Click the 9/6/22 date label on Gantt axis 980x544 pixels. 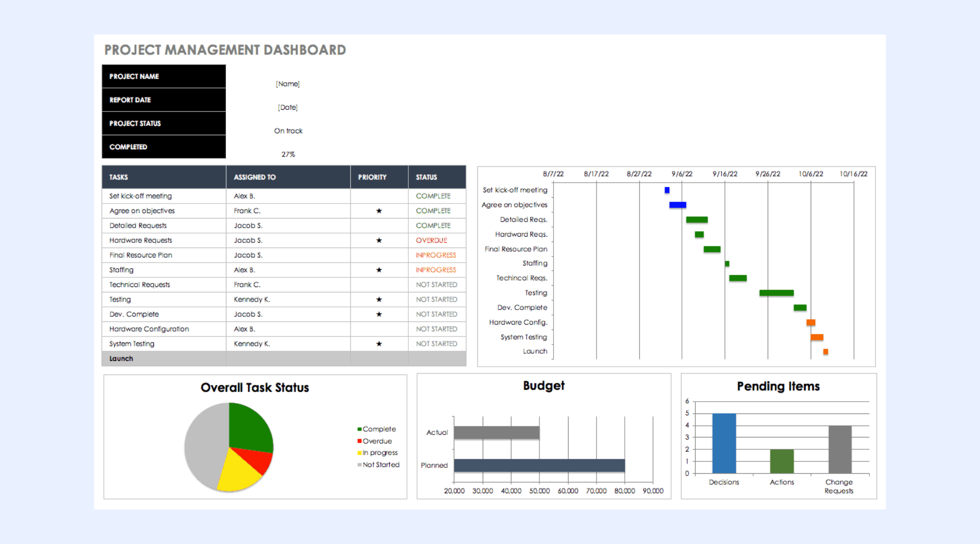coord(682,174)
